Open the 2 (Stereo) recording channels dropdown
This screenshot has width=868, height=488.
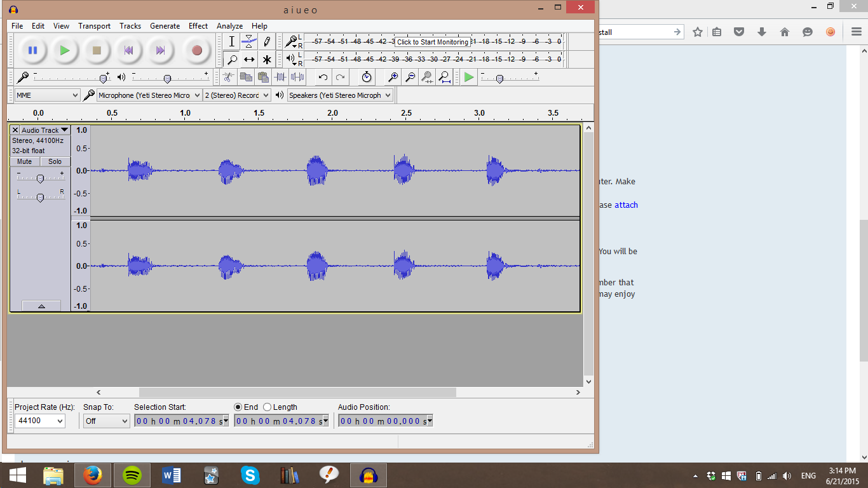(x=236, y=95)
